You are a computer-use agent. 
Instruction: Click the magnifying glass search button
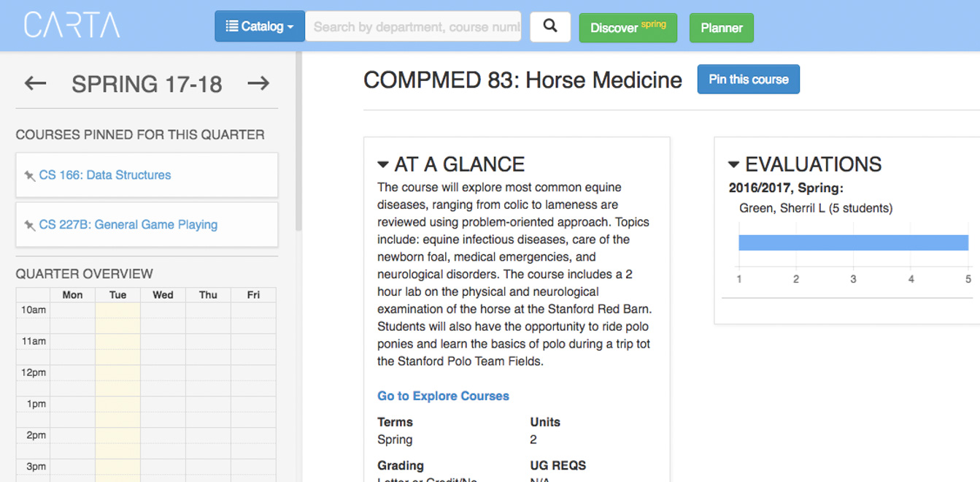550,27
